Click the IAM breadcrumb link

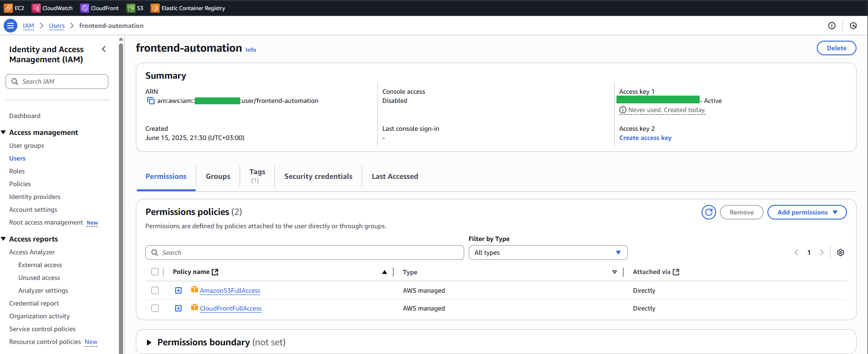[x=28, y=26]
